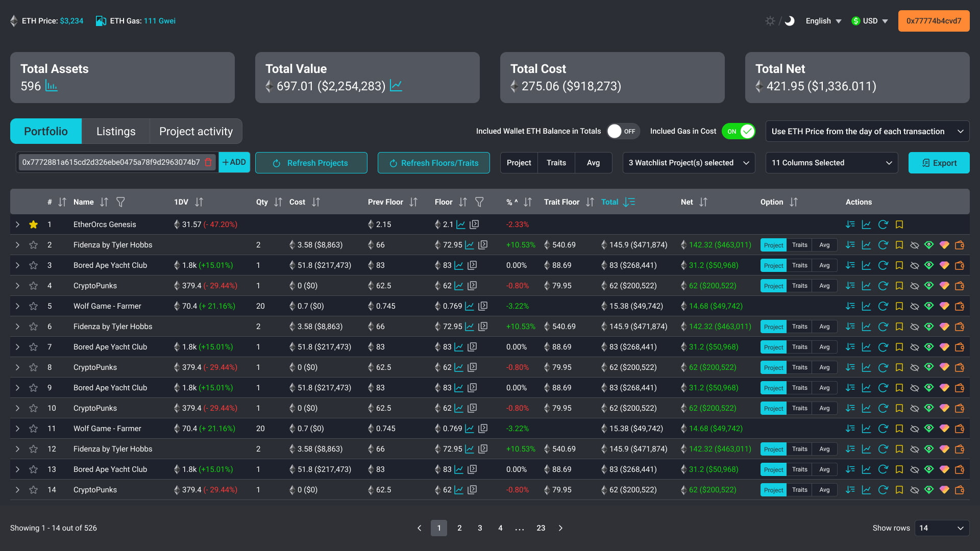980x551 pixels.
Task: Click the Total Assets bar chart icon
Action: (x=51, y=86)
